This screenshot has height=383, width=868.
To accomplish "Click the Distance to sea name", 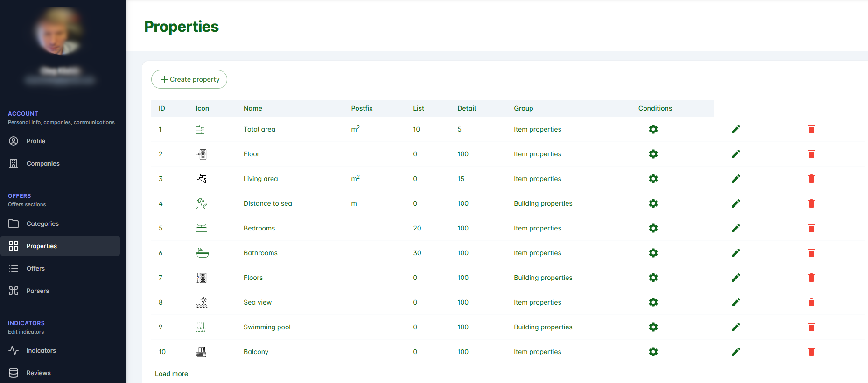I will [x=268, y=203].
